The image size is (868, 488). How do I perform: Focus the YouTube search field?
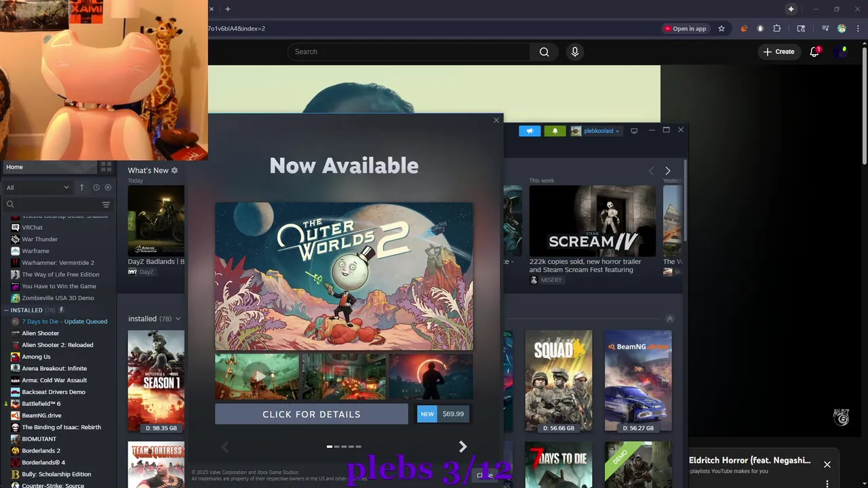pyautogui.click(x=409, y=52)
